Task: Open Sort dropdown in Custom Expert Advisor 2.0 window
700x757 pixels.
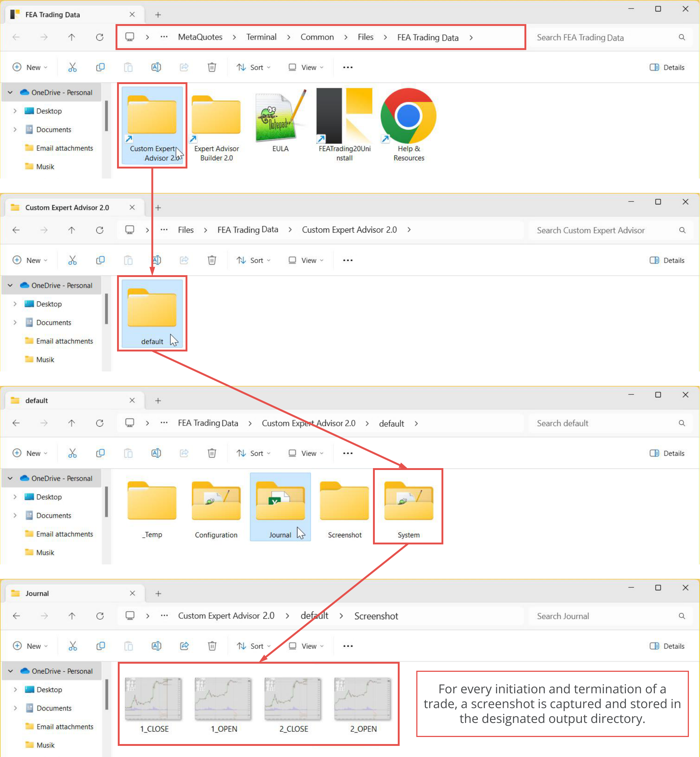Action: click(253, 260)
